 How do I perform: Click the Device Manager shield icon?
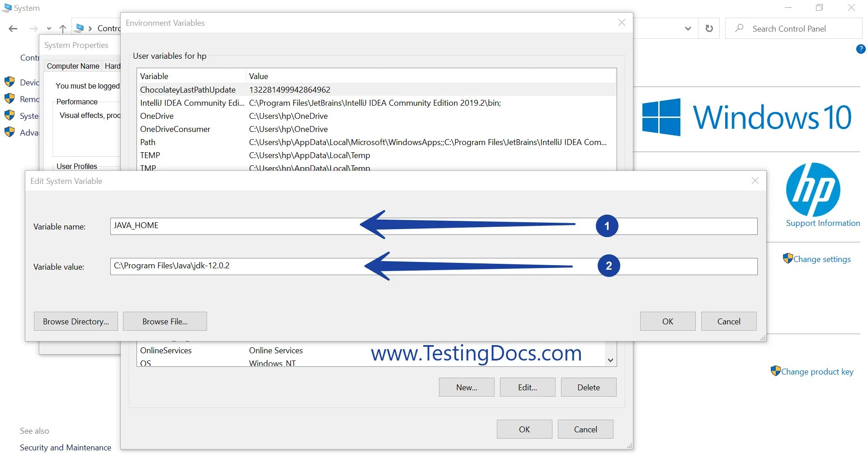pyautogui.click(x=10, y=82)
